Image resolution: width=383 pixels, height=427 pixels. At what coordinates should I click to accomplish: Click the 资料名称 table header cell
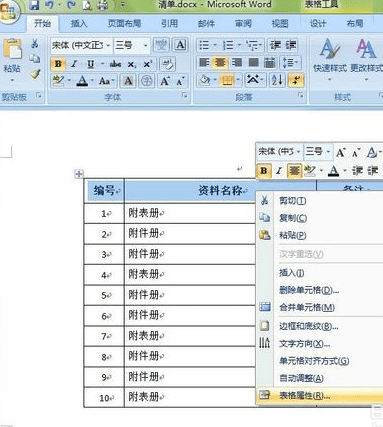tap(220, 191)
